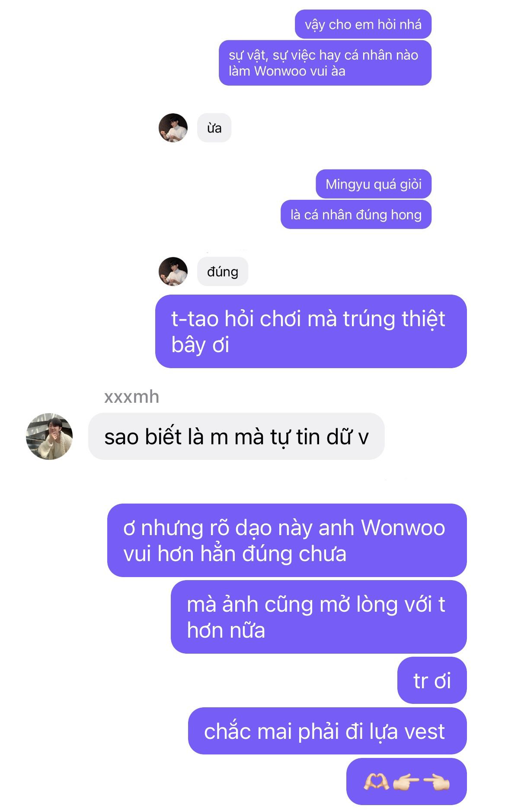The height and width of the screenshot is (812, 521).
Task: Click the "là cá nhân đúng hong" bubble
Action: tap(356, 214)
